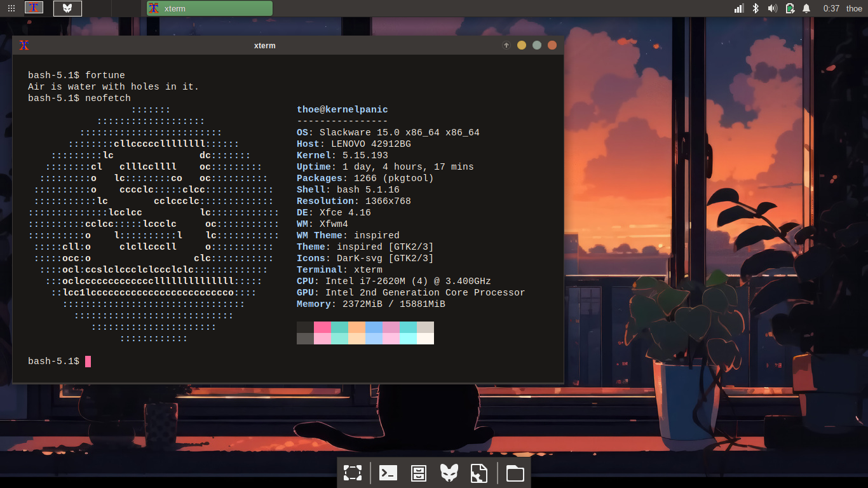Click the xterm button in the taskbar
868x488 pixels.
[x=209, y=8]
